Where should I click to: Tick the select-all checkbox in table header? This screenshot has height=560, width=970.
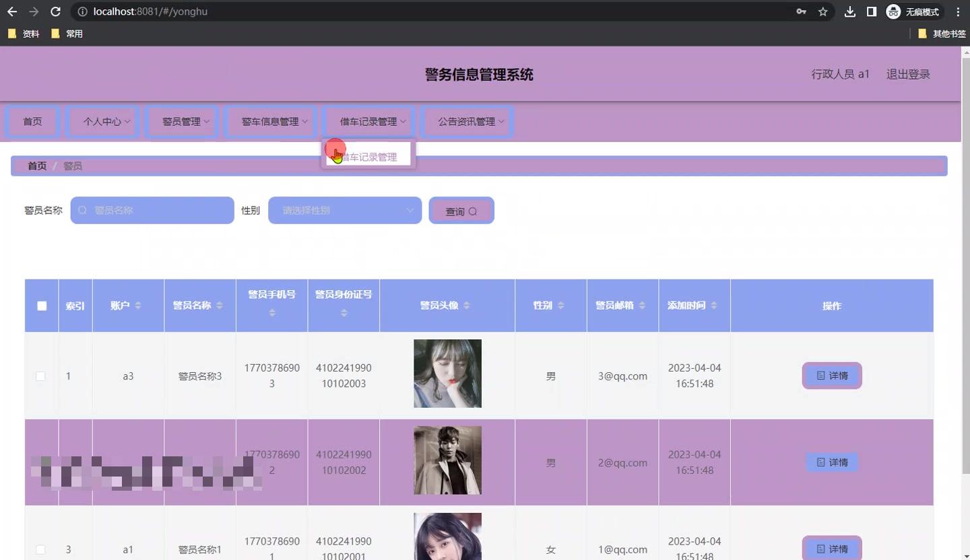click(42, 306)
